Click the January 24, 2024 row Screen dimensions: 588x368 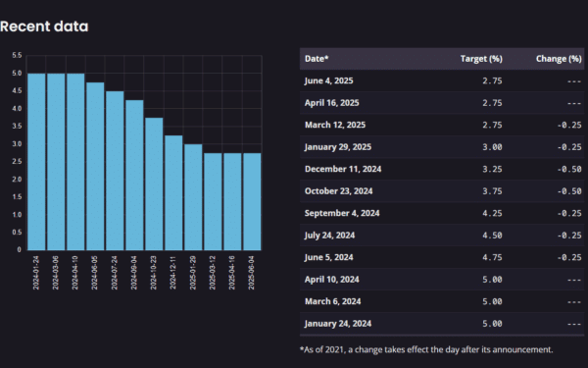[x=442, y=324]
